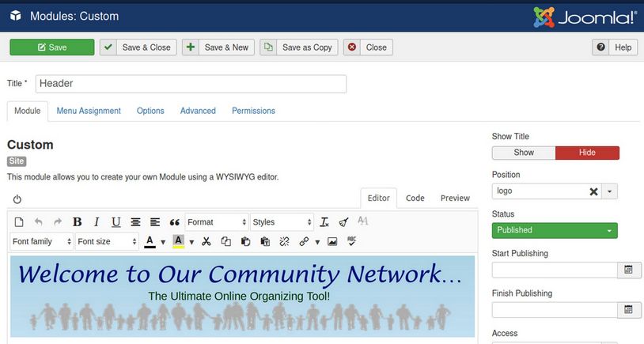Click the insert image icon
This screenshot has width=644, height=344.
pyautogui.click(x=332, y=241)
